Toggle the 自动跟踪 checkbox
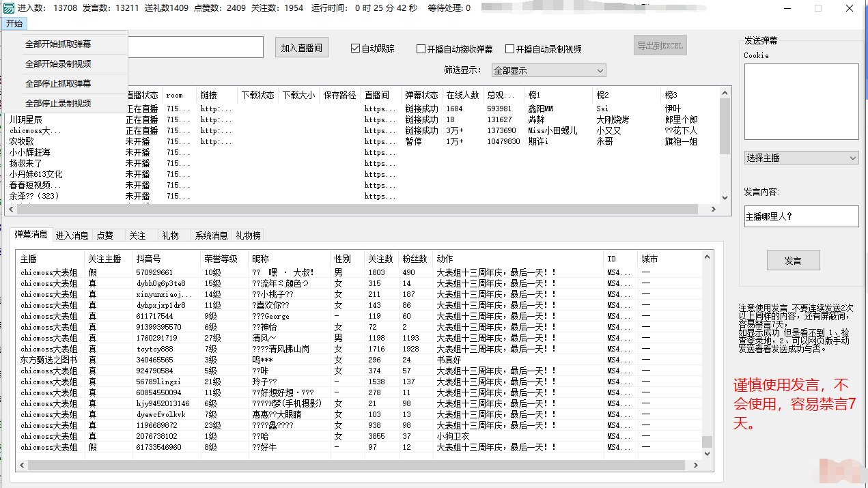 [x=372, y=49]
